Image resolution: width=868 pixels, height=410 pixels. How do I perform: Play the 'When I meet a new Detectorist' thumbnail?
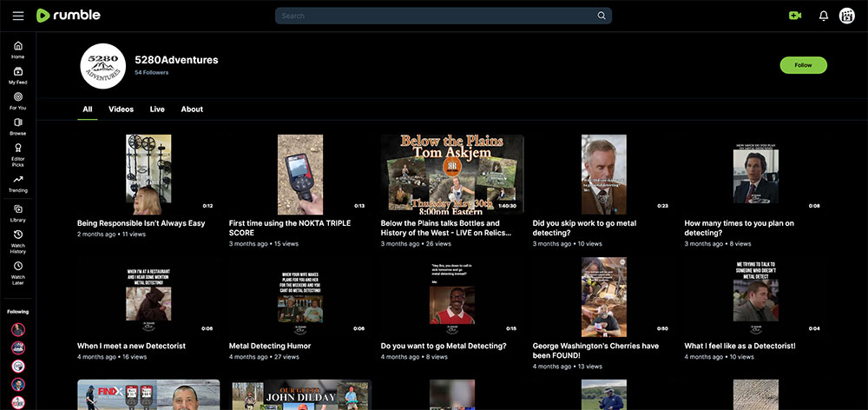pyautogui.click(x=148, y=296)
